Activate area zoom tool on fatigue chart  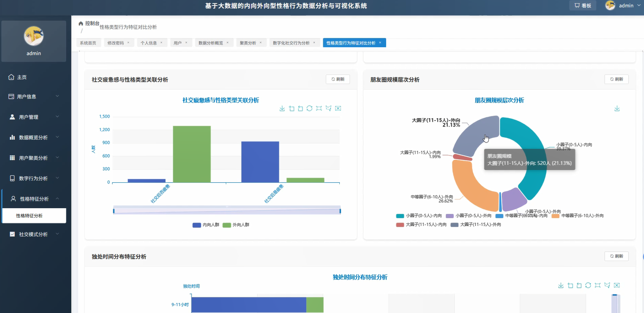pyautogui.click(x=292, y=108)
